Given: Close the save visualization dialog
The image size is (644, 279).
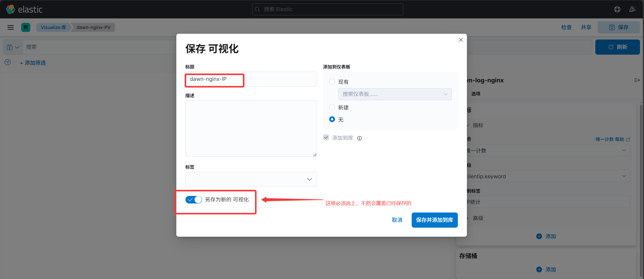Looking at the screenshot, I should click(x=461, y=40).
